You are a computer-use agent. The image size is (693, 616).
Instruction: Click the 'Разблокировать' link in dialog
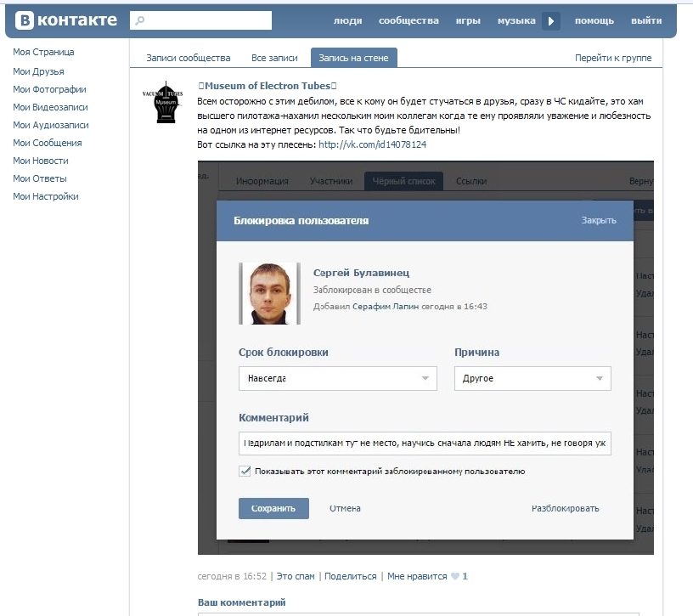[565, 508]
